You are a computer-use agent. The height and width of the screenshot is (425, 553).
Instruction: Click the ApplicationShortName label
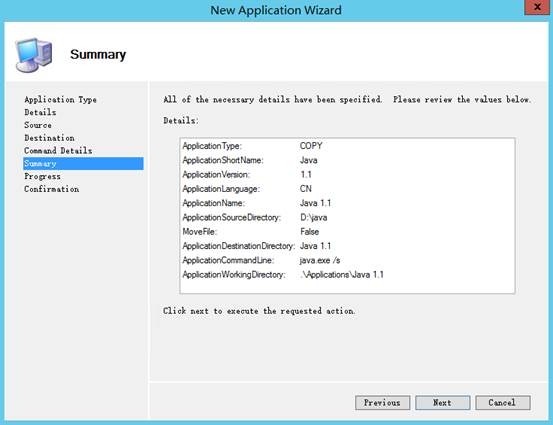click(223, 160)
